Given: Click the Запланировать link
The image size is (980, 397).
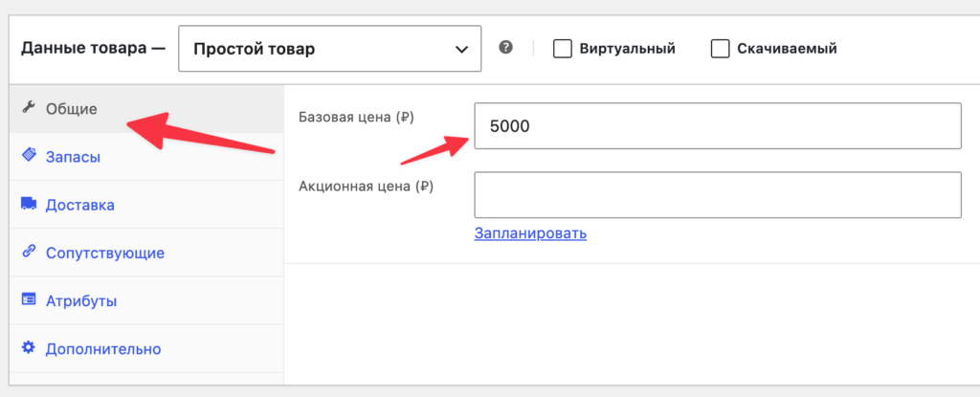Looking at the screenshot, I should click(530, 233).
